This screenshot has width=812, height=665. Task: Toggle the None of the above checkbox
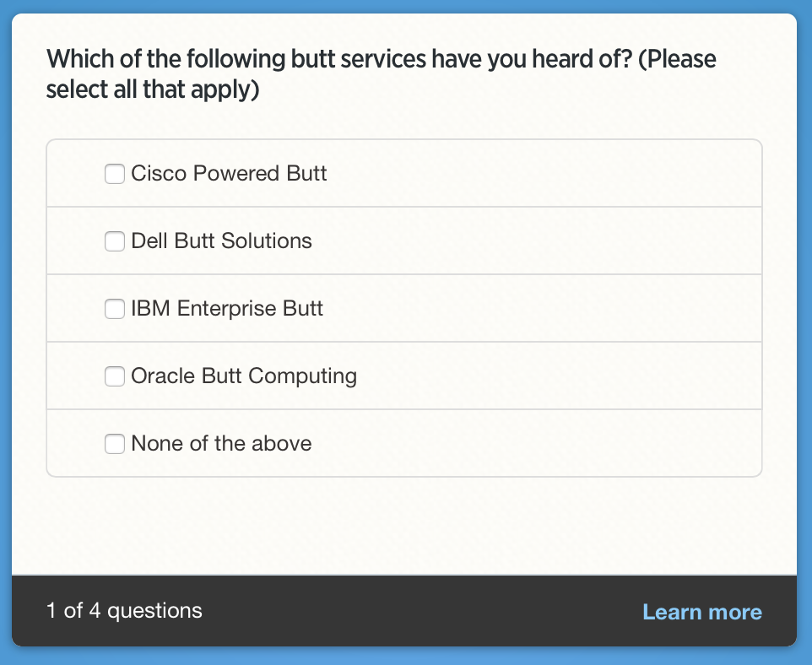pos(115,444)
